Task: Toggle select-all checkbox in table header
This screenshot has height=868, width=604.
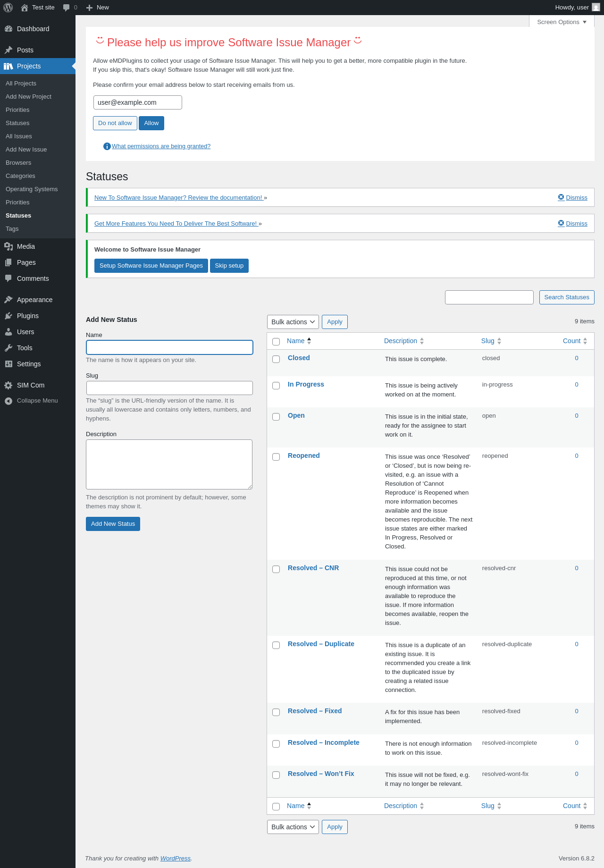Action: click(276, 342)
